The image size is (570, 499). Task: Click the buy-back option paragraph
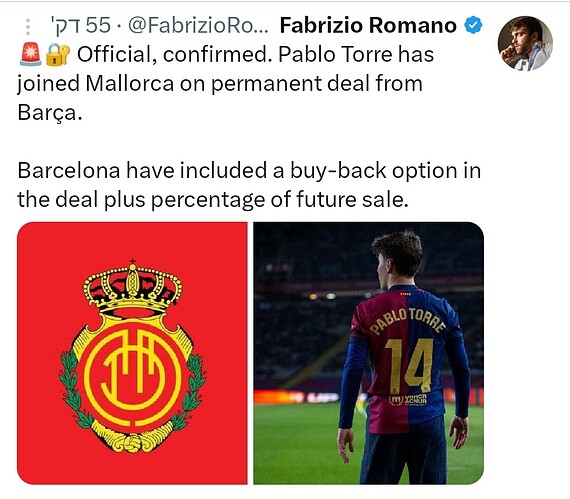click(x=249, y=185)
